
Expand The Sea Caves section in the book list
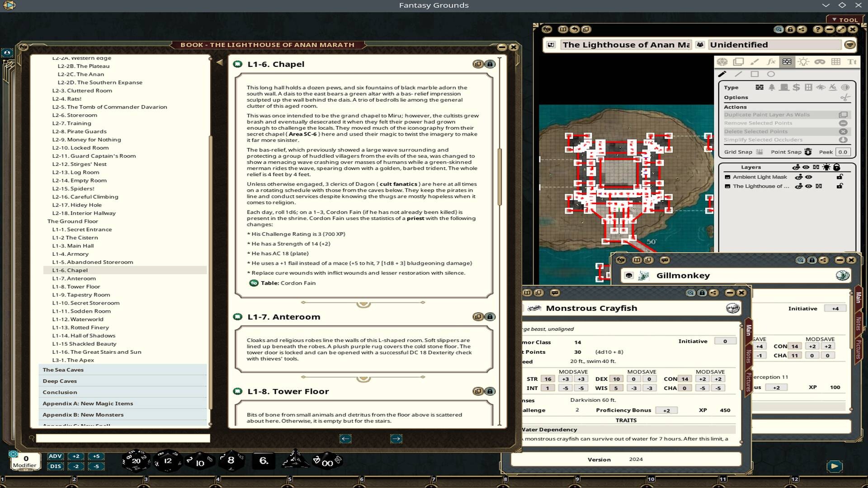pyautogui.click(x=62, y=370)
